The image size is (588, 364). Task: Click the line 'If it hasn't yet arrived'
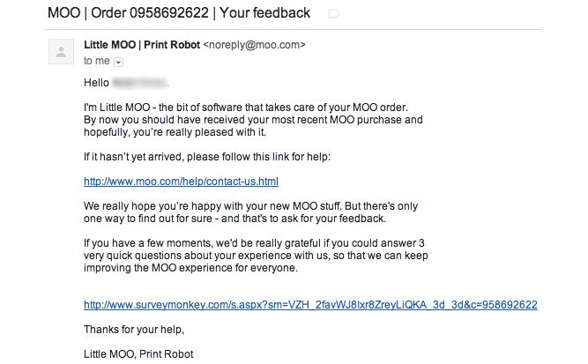pos(207,157)
